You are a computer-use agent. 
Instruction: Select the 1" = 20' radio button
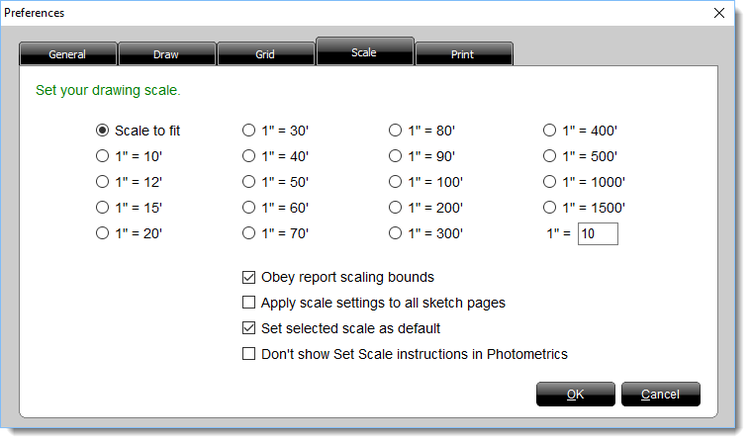coord(101,233)
